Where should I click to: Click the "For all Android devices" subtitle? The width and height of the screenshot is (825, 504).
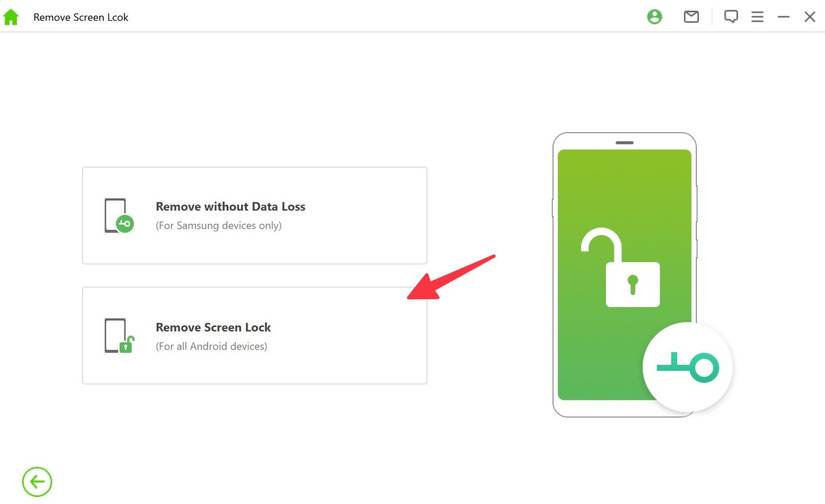[x=212, y=346]
